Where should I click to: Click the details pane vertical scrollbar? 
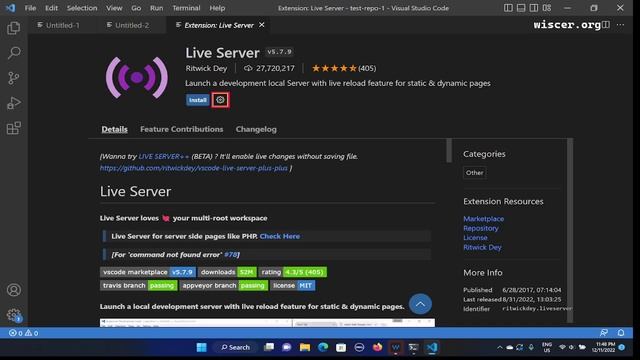point(449,150)
